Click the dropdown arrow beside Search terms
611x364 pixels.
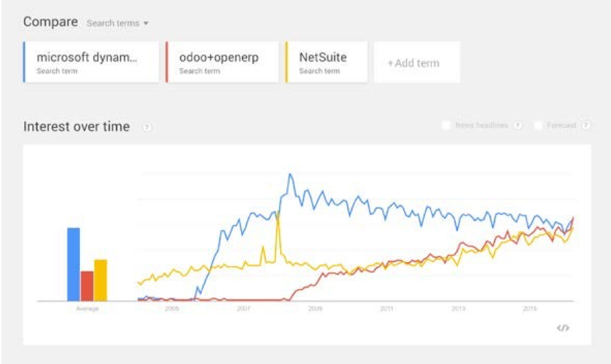[x=146, y=23]
